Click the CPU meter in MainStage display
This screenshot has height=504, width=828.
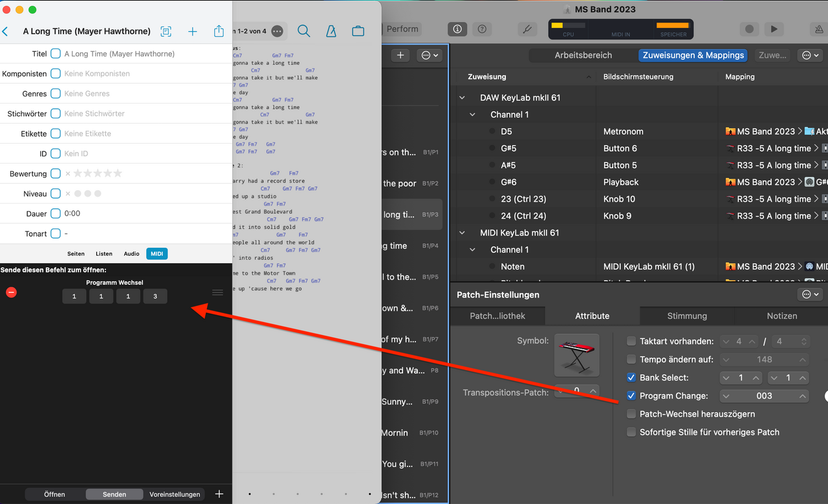(568, 28)
